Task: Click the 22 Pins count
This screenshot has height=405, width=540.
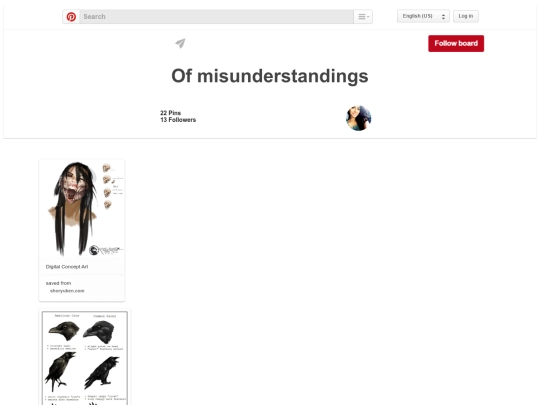Action: point(170,113)
